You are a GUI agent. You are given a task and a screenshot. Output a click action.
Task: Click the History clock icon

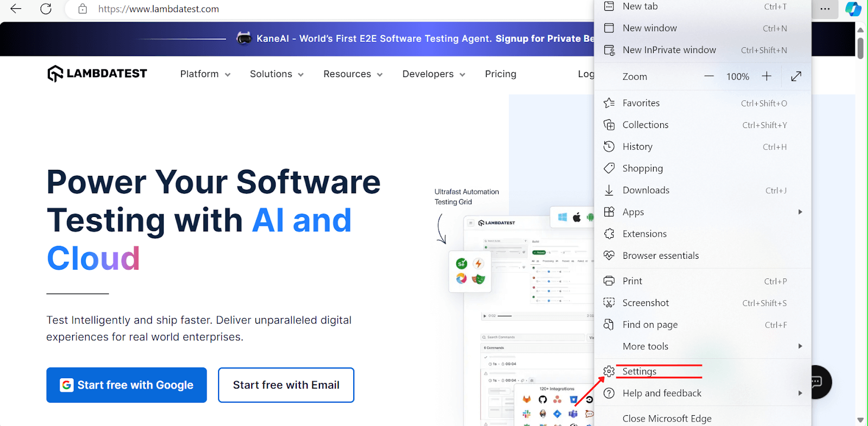[x=609, y=147]
